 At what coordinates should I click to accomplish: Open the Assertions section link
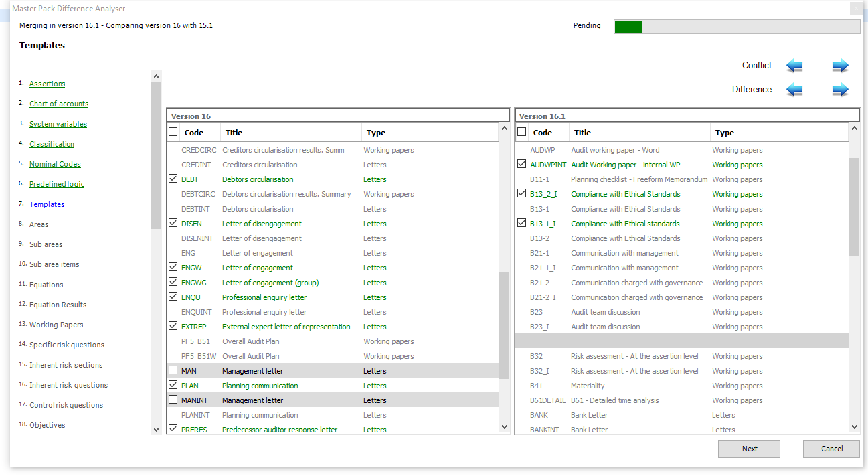[47, 83]
